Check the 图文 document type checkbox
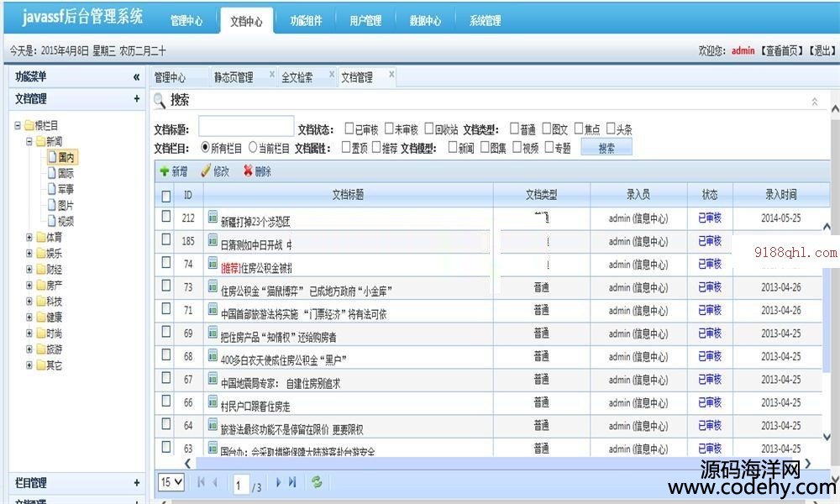Image resolution: width=840 pixels, height=504 pixels. pyautogui.click(x=547, y=129)
